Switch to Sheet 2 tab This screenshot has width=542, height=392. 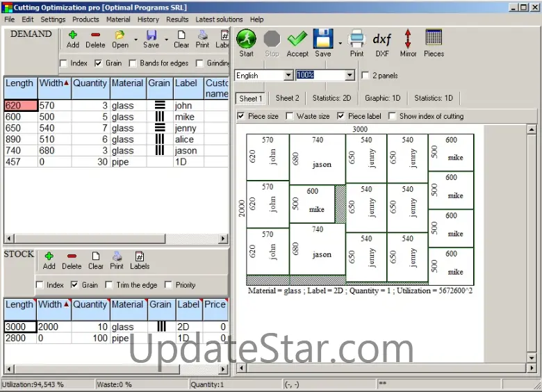coord(288,98)
